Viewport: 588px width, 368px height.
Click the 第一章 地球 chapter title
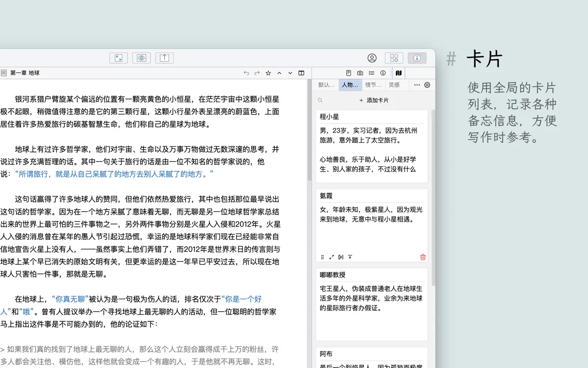tap(25, 73)
